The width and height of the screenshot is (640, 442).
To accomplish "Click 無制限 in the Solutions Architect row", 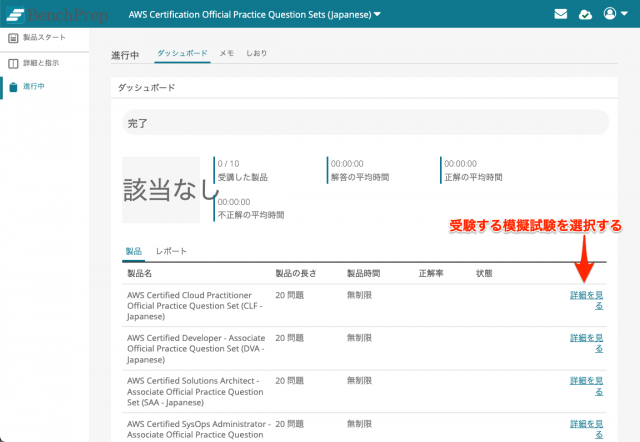I will pyautogui.click(x=360, y=381).
